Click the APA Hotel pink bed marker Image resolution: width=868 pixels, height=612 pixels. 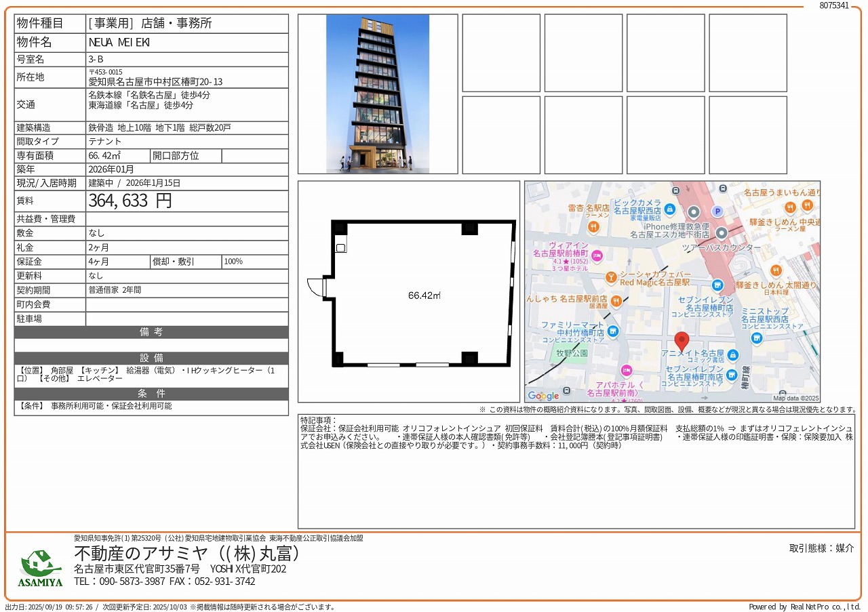coord(627,370)
